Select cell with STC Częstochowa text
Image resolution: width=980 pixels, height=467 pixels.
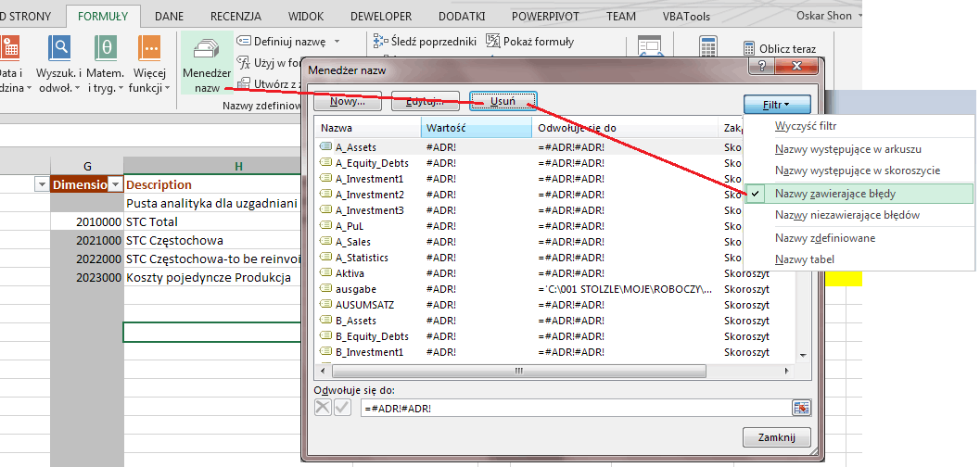pos(212,240)
